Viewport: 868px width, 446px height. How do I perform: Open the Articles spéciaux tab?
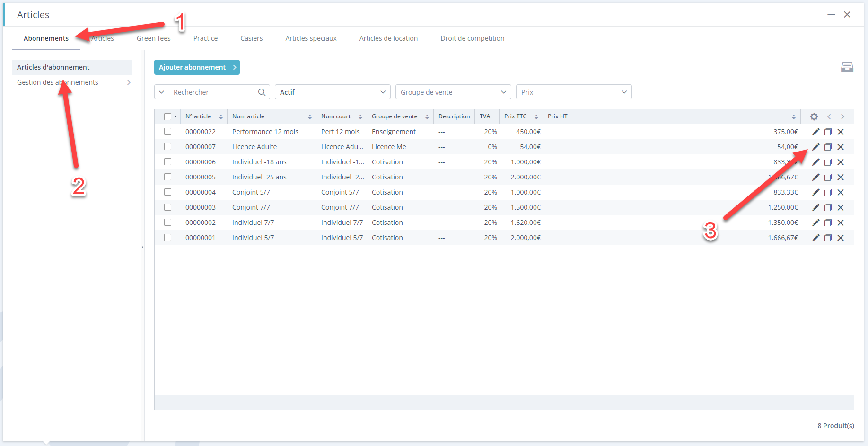pyautogui.click(x=311, y=38)
